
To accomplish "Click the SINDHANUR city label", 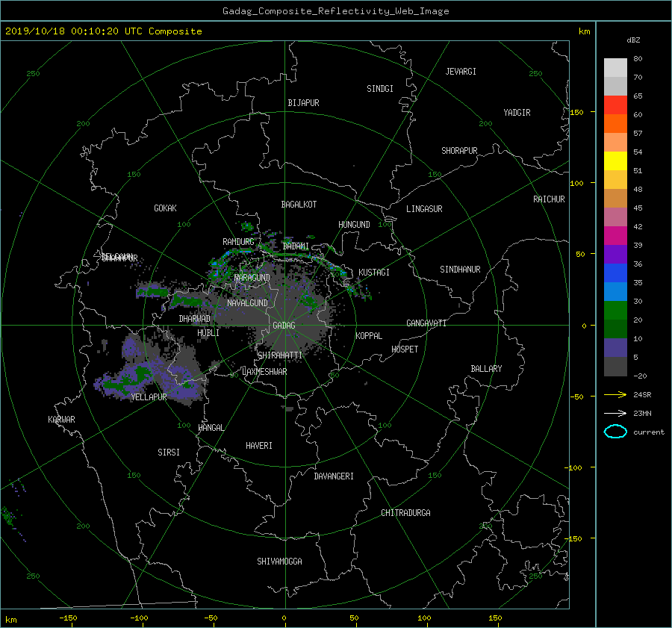I will pyautogui.click(x=460, y=270).
